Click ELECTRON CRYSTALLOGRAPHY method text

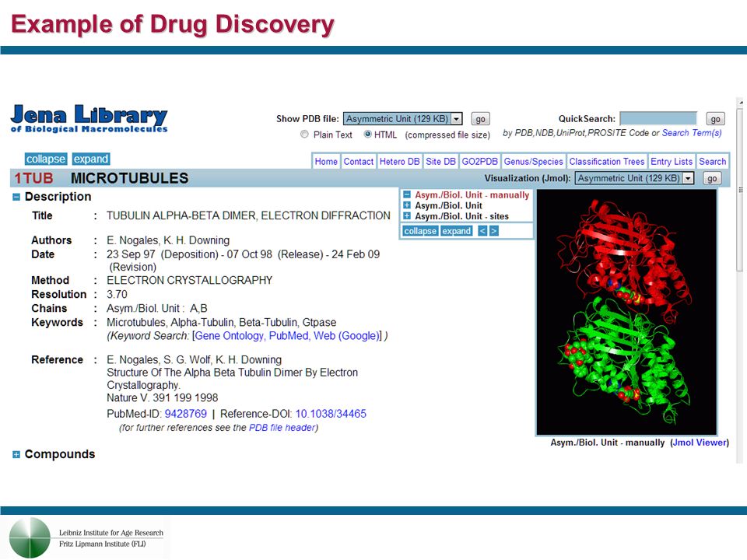point(189,280)
